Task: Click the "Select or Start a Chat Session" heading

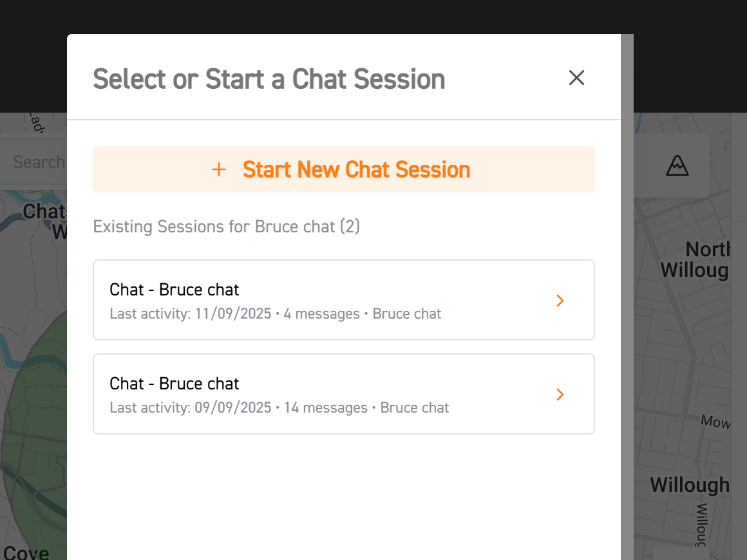Action: pos(269,79)
